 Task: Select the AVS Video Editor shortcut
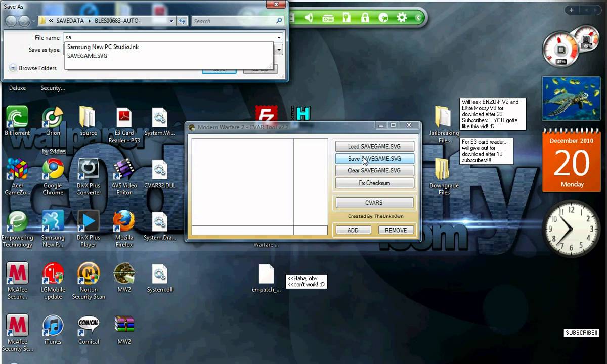coord(124,177)
